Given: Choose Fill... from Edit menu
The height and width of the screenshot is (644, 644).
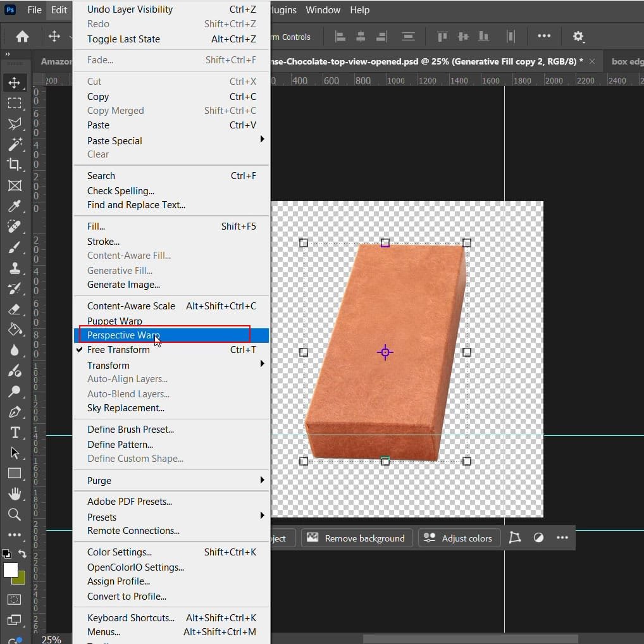Looking at the screenshot, I should tap(171, 226).
